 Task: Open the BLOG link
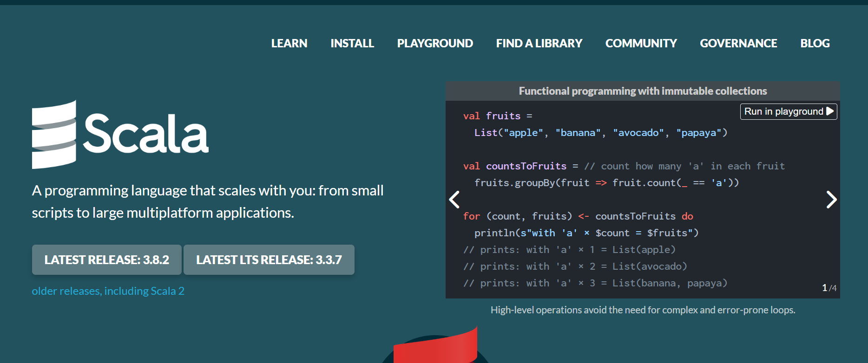[815, 43]
